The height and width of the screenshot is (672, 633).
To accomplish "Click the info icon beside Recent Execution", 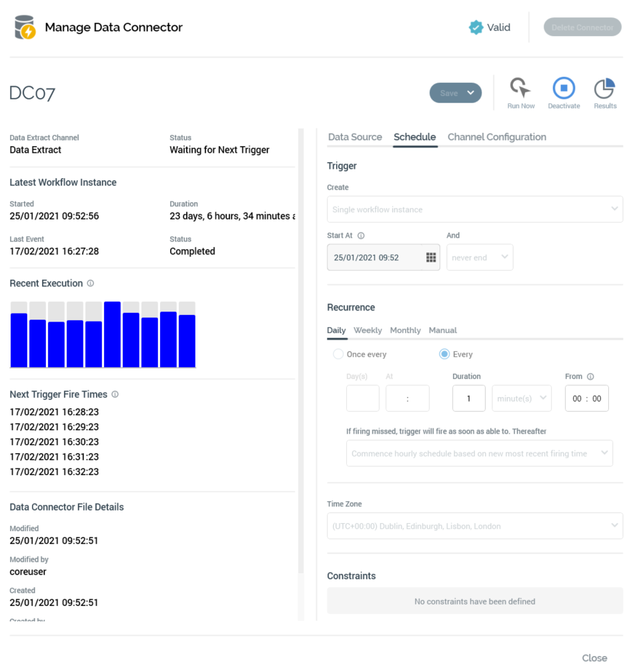I will (x=91, y=284).
